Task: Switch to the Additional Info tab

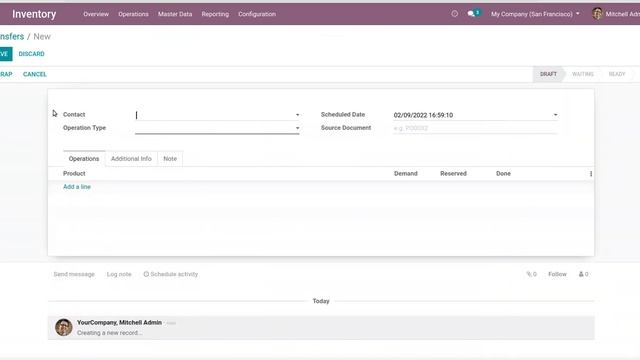Action: pos(131,159)
